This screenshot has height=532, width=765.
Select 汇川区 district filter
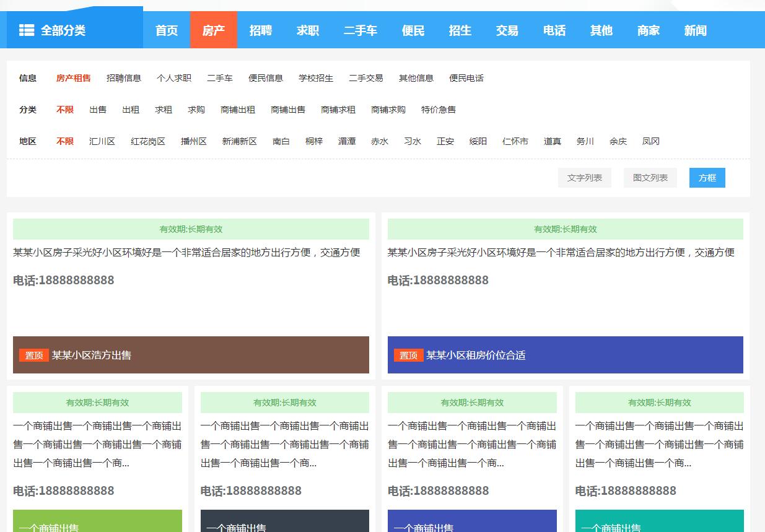pos(102,141)
